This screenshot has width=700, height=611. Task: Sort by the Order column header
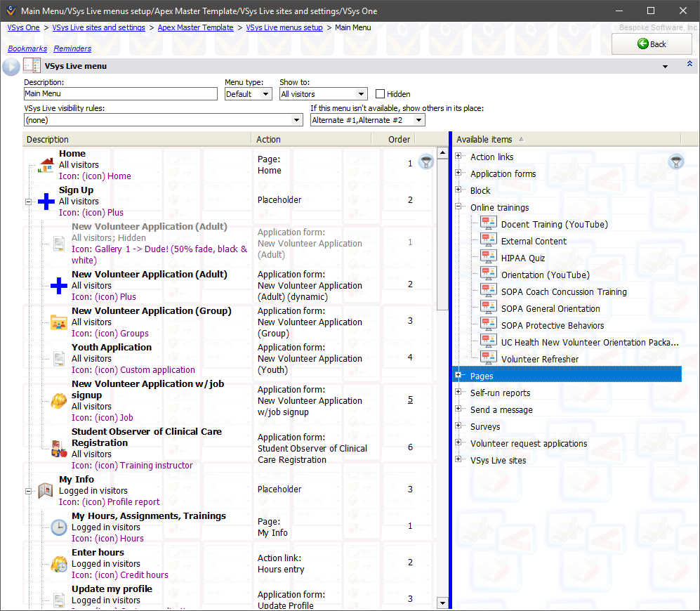click(399, 139)
